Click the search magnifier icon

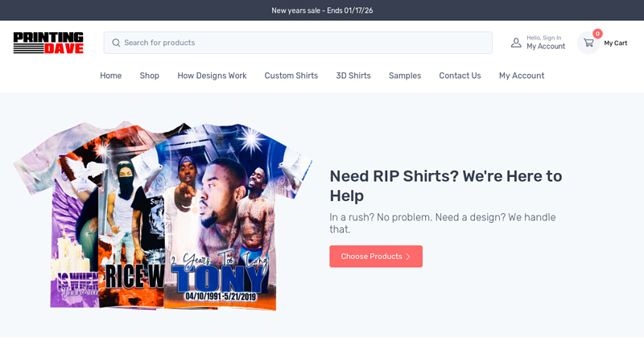click(116, 43)
